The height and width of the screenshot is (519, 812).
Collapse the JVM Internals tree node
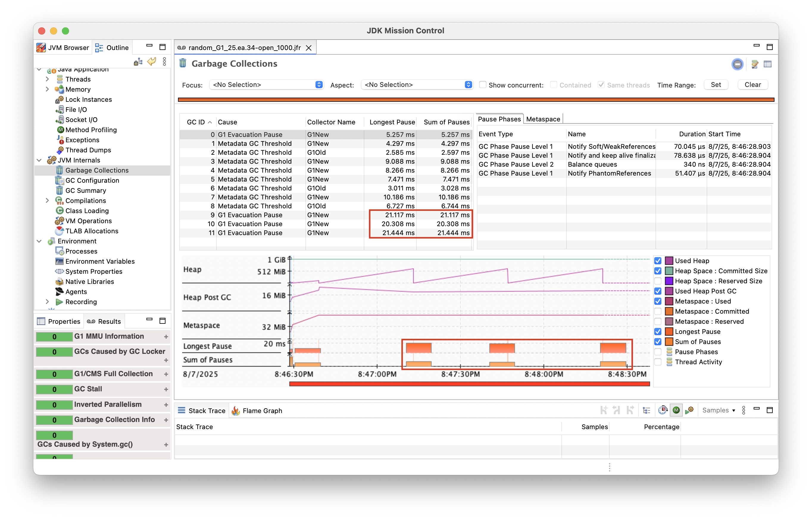39,160
